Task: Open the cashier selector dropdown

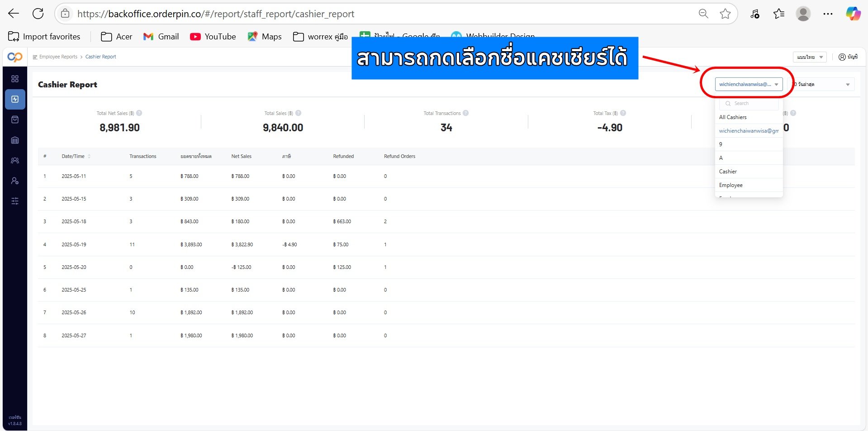Action: [749, 84]
